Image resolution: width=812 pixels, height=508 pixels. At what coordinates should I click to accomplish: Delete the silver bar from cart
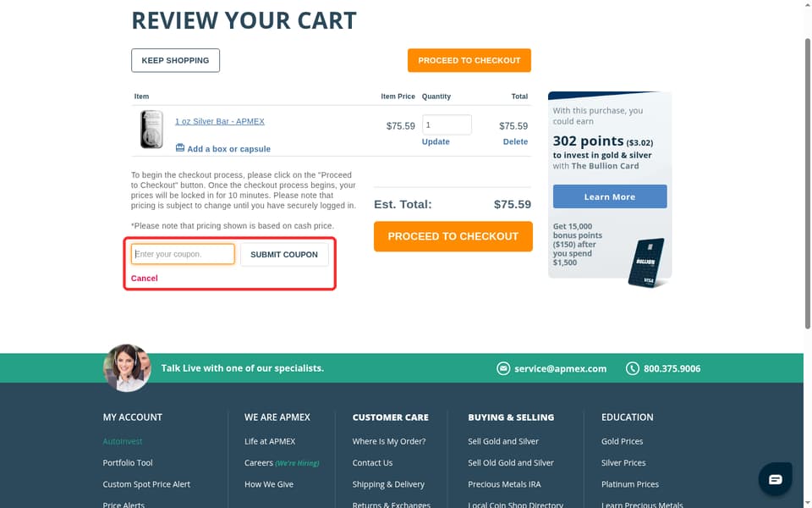(515, 141)
